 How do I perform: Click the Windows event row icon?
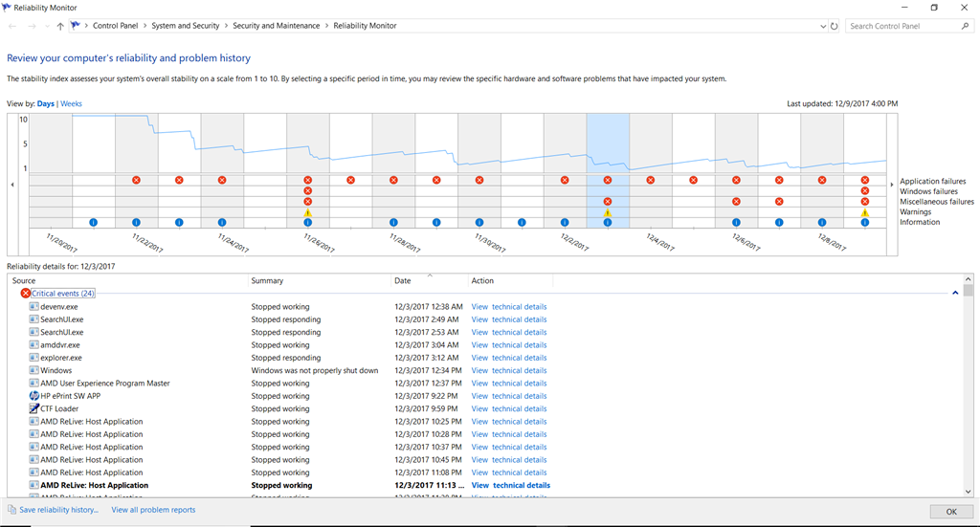coord(33,370)
